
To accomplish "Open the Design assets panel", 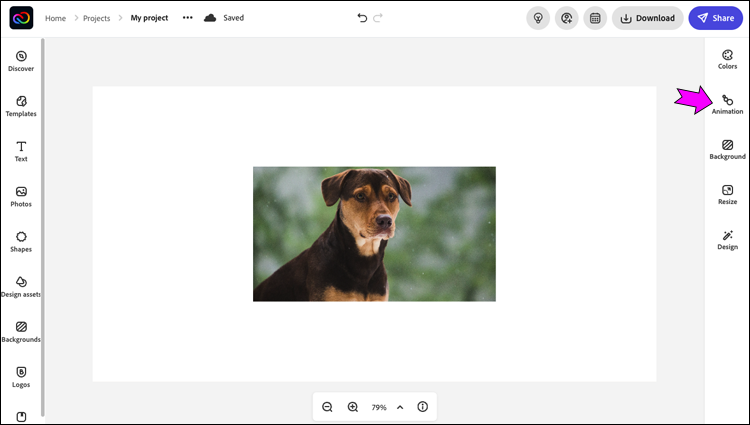I will pos(21,285).
